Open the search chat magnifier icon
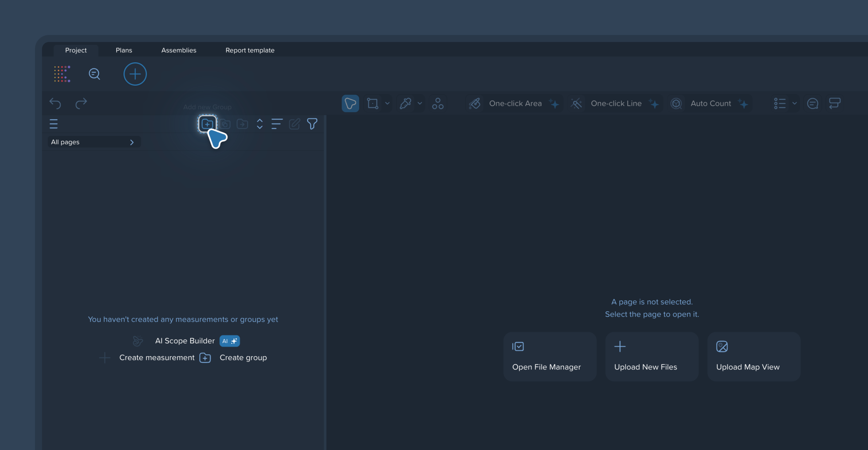This screenshot has height=450, width=868. [94, 74]
